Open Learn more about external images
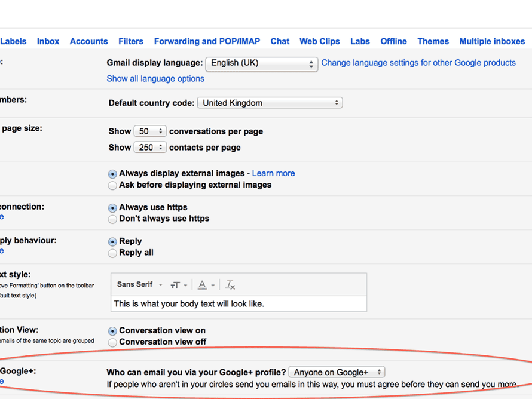Screen dimensions: 532x399 [273, 173]
